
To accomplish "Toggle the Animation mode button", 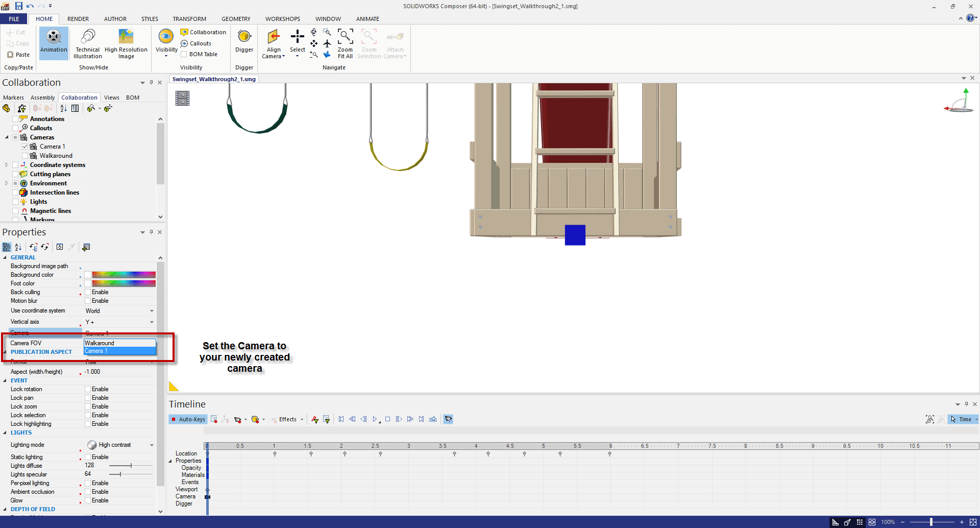I will 54,43.
